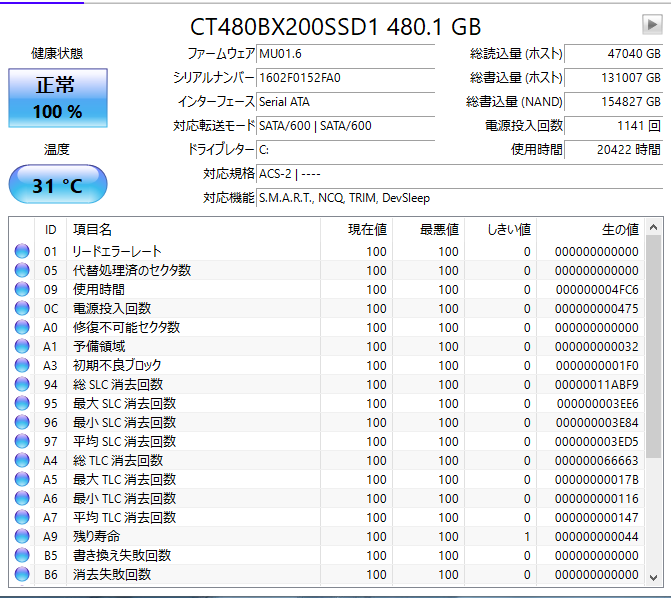The height and width of the screenshot is (598, 671).
Task: Click raw value 000000000044
Action: pyautogui.click(x=597, y=536)
